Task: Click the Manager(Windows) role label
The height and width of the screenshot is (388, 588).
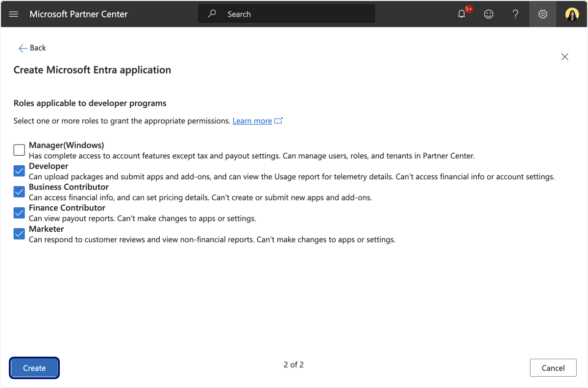Action: pyautogui.click(x=67, y=145)
